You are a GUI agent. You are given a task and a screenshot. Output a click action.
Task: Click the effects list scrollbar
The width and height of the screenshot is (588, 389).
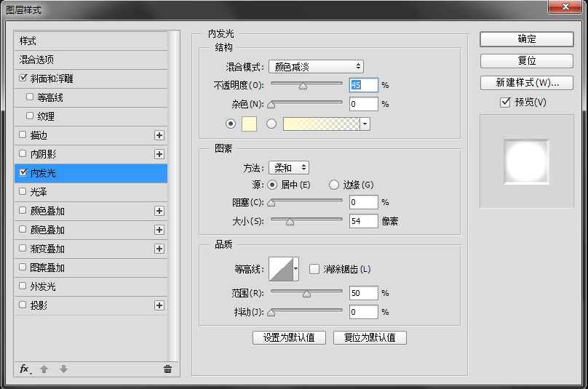coord(173,196)
